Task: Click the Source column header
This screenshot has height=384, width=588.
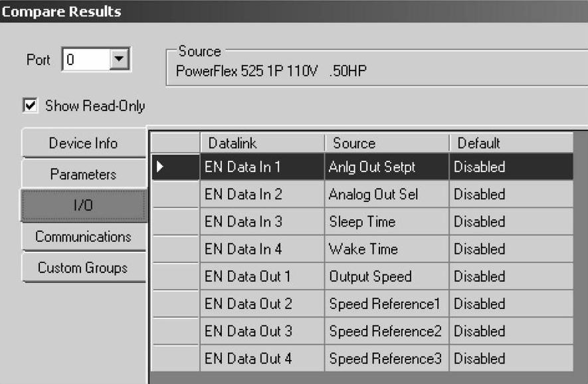Action: click(387, 143)
